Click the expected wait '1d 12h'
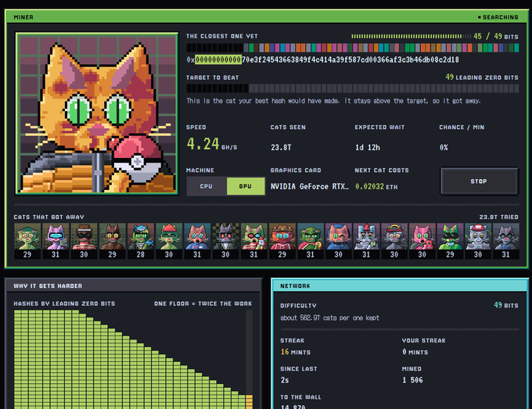This screenshot has height=409, width=532. (368, 148)
